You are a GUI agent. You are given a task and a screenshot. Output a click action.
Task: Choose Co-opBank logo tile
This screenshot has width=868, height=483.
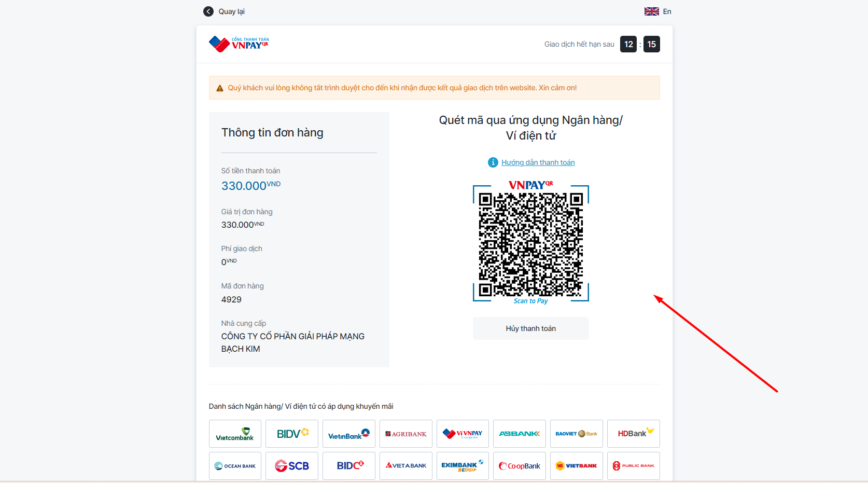tap(520, 466)
